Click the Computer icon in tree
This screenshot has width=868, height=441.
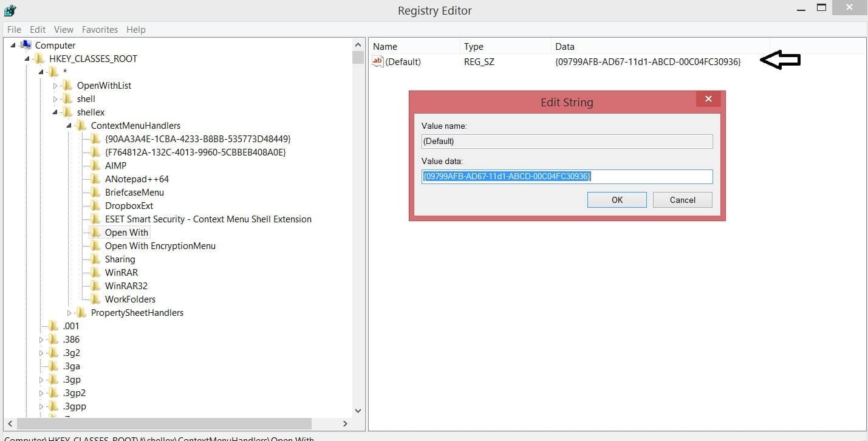pyautogui.click(x=26, y=45)
